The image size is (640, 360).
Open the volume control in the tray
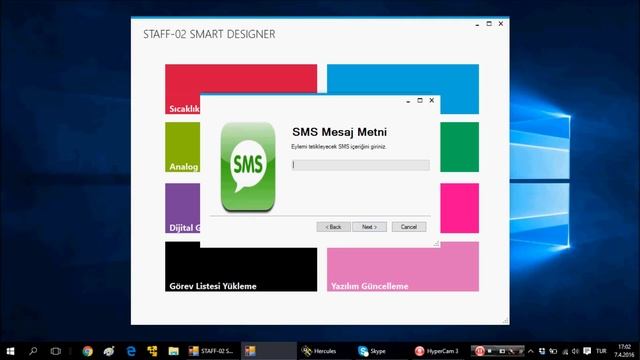click(x=576, y=351)
